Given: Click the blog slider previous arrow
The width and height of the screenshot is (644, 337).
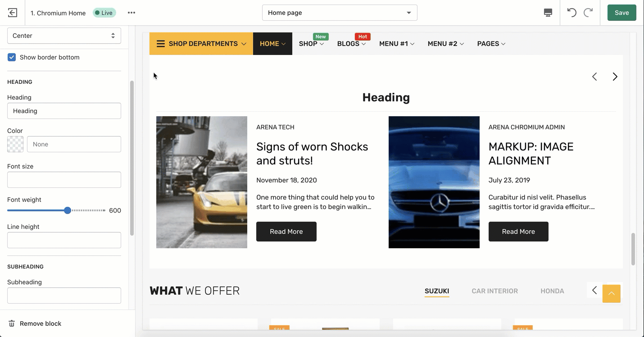Looking at the screenshot, I should click(x=594, y=77).
